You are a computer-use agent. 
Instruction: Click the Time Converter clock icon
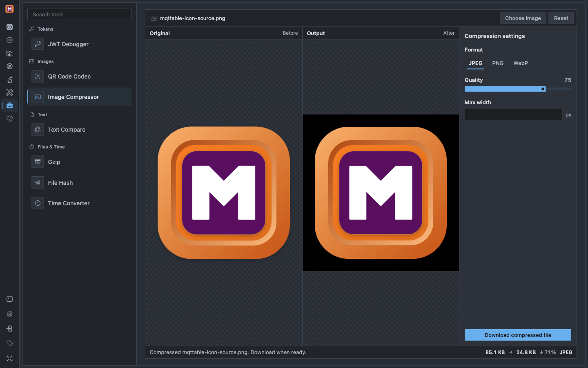pyautogui.click(x=38, y=203)
